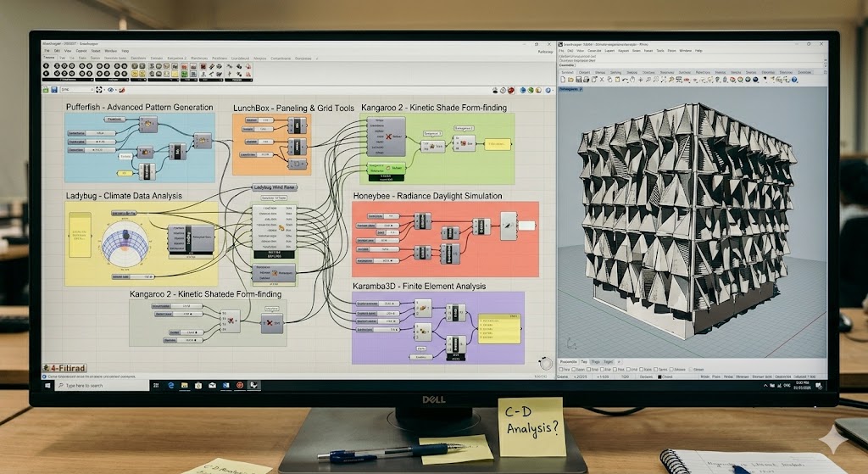The image size is (868, 474).
Task: Open File Explorer from the taskbar
Action: coord(184,385)
